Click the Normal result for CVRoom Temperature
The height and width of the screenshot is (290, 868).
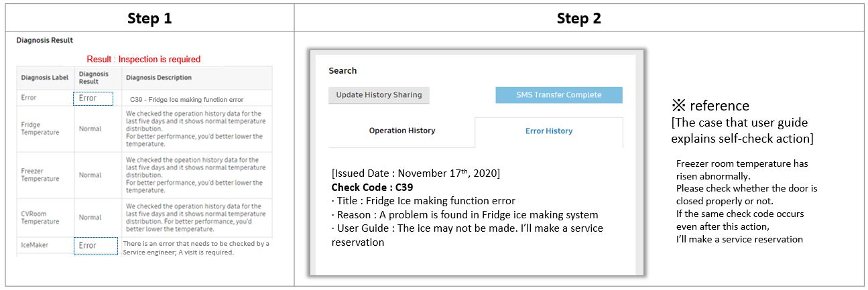point(90,218)
